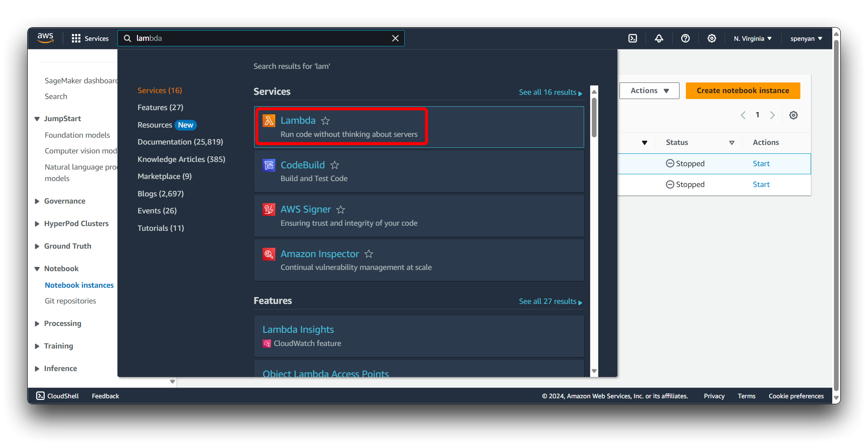
Task: Favorite Amazon Inspector with the star icon
Action: coord(369,254)
